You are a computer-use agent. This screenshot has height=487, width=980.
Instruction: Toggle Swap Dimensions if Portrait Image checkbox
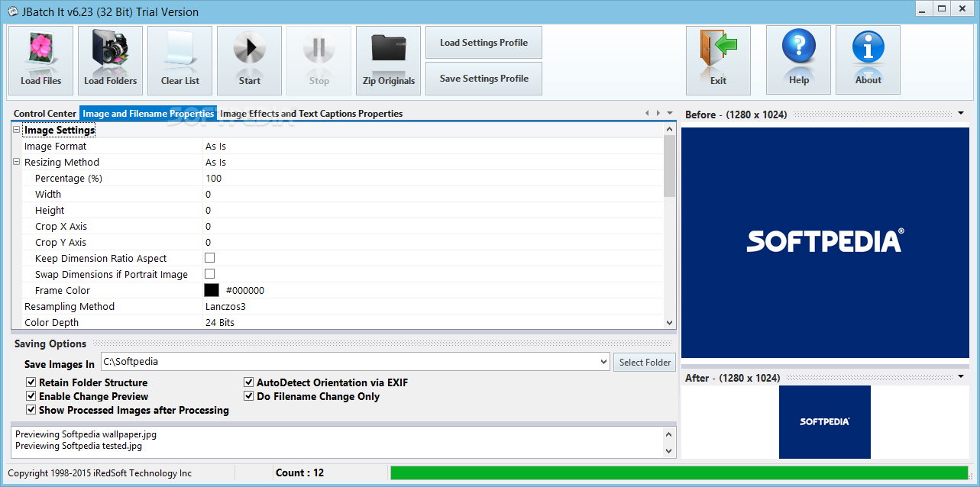[x=210, y=274]
